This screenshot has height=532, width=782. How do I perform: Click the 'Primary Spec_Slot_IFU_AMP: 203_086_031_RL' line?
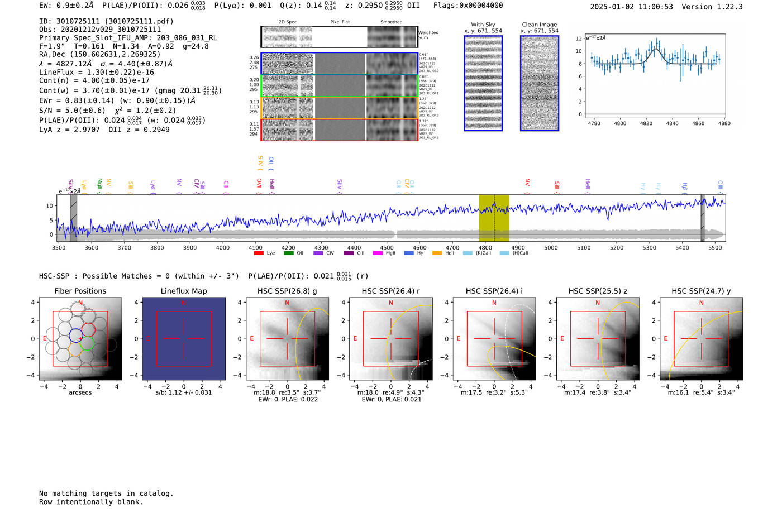click(x=128, y=38)
